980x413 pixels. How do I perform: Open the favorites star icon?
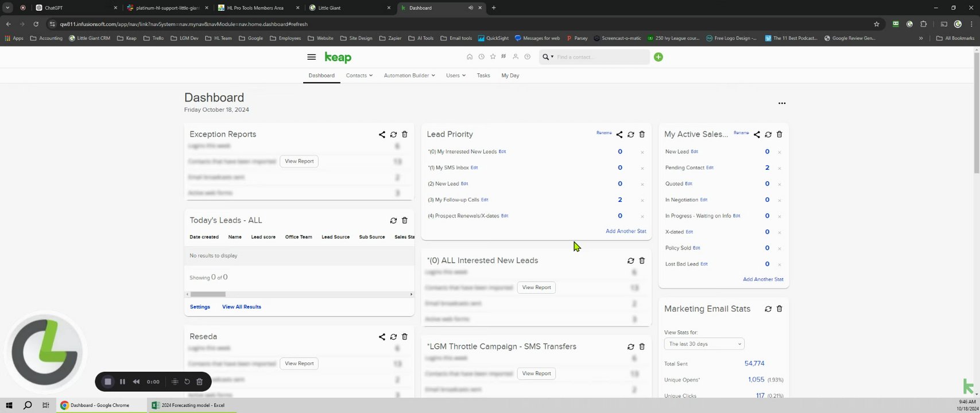pyautogui.click(x=493, y=57)
